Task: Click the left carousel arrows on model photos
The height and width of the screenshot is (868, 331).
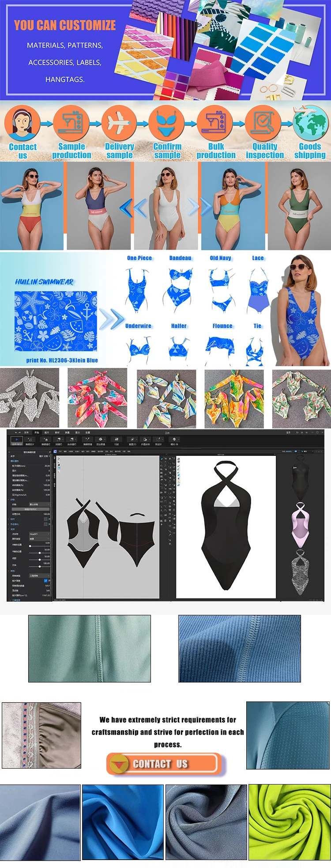Action: tap(133, 207)
